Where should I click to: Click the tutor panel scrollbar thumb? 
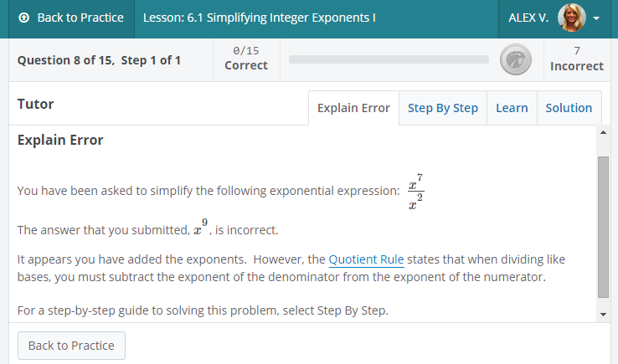(603, 226)
